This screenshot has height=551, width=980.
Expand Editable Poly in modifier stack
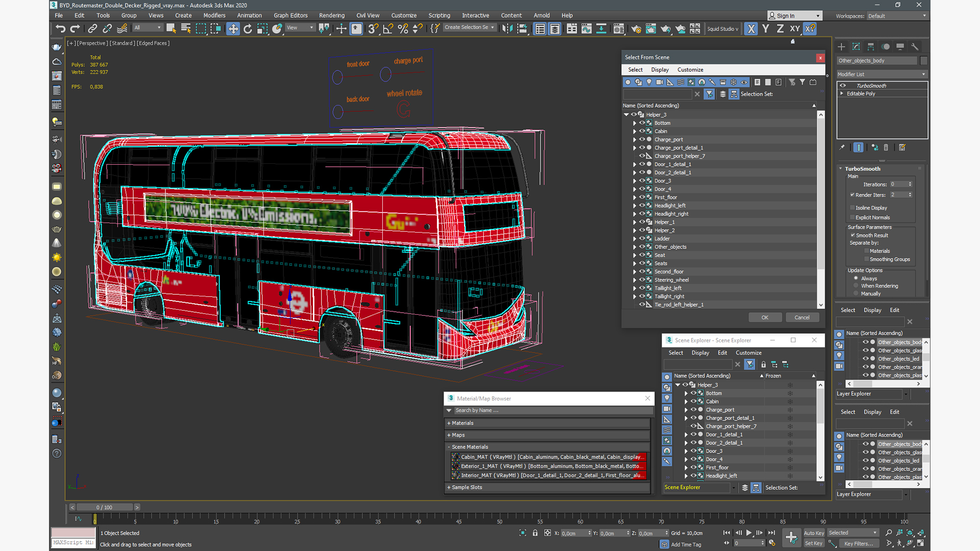842,94
